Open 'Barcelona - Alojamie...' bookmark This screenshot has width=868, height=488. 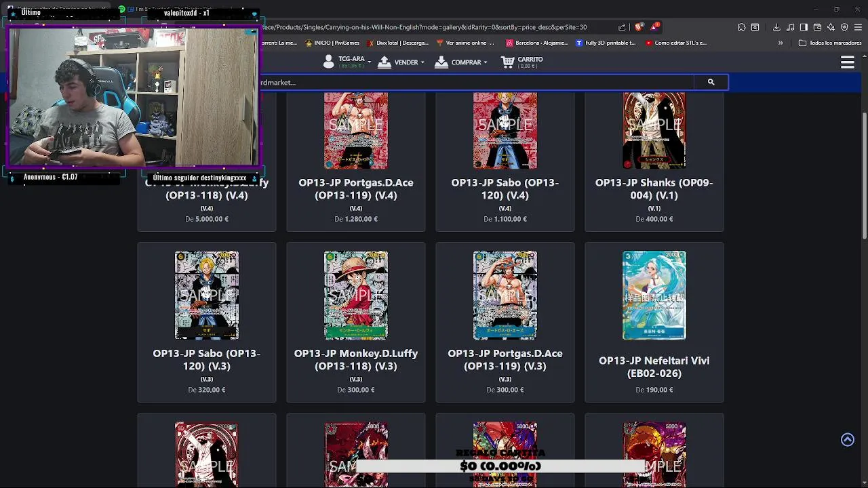(536, 43)
